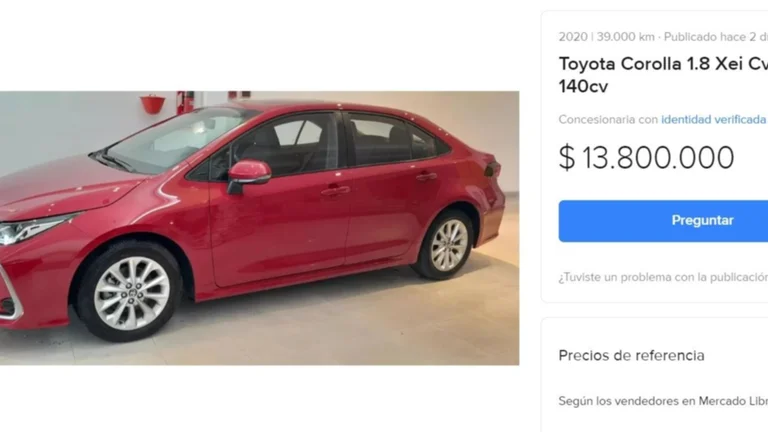
Task: Click the blue Preguntar button
Action: 663,221
